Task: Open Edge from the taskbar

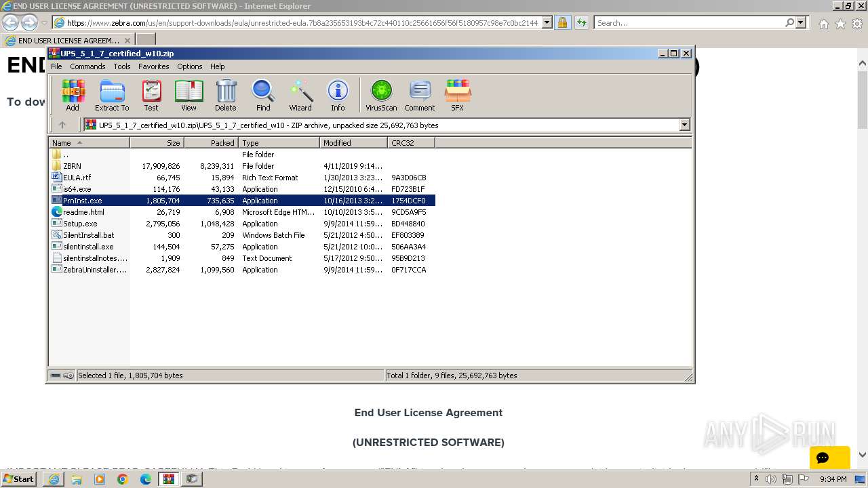Action: coord(146,479)
